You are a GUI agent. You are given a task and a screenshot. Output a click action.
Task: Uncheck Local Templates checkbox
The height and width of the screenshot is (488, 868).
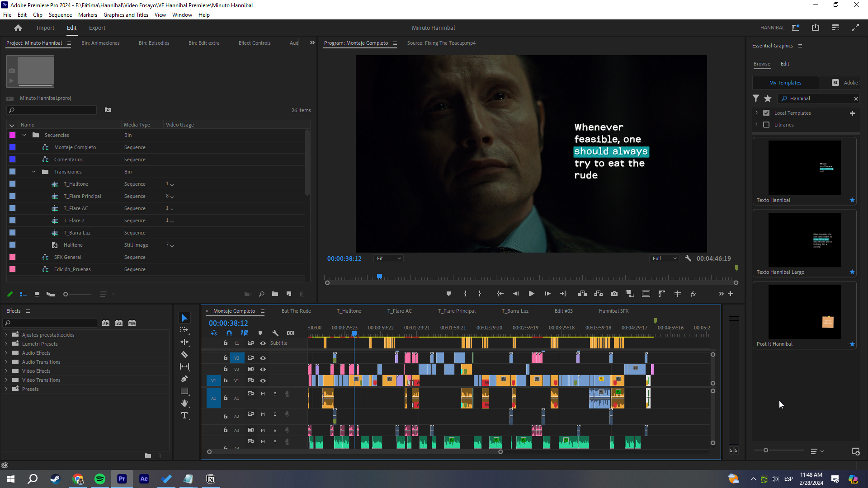(766, 113)
